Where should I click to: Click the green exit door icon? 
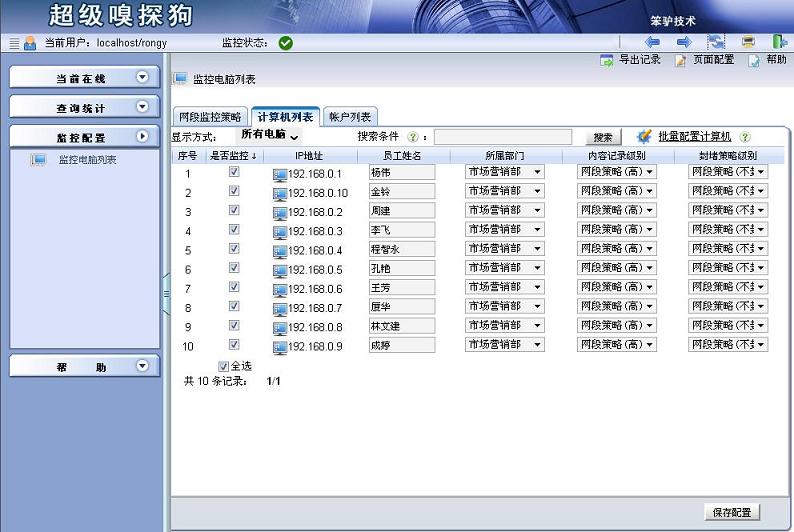tap(779, 42)
